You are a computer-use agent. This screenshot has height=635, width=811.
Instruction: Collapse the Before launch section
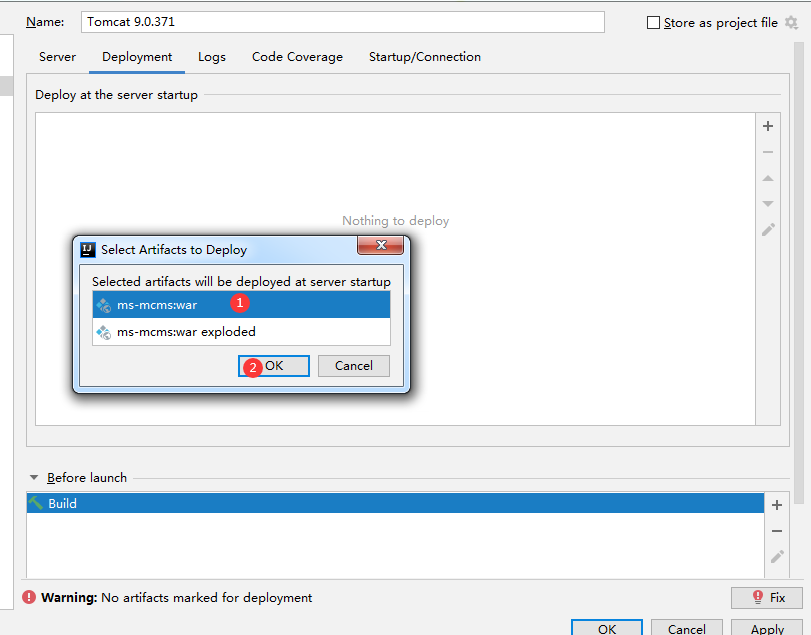pyautogui.click(x=35, y=478)
